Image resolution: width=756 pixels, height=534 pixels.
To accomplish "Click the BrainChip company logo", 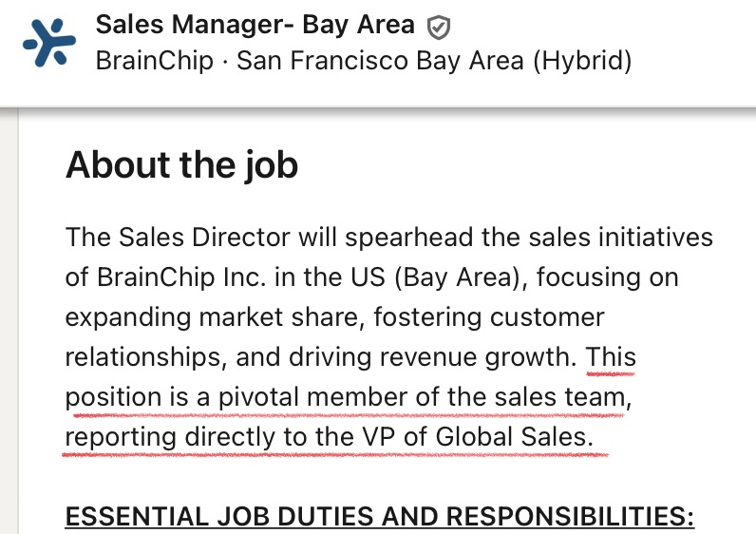I will 47,42.
